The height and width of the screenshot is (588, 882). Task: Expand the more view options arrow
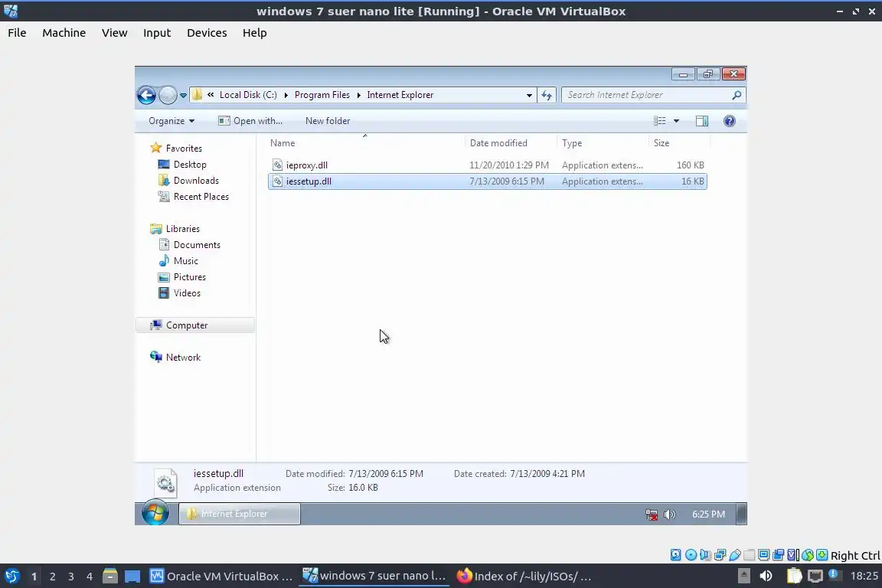click(677, 121)
